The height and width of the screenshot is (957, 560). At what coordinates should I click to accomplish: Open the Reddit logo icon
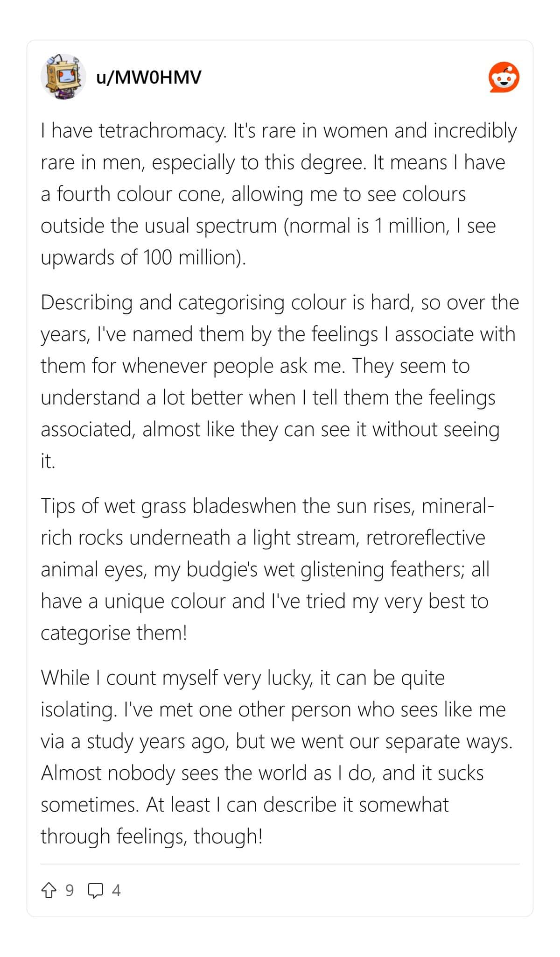point(504,77)
